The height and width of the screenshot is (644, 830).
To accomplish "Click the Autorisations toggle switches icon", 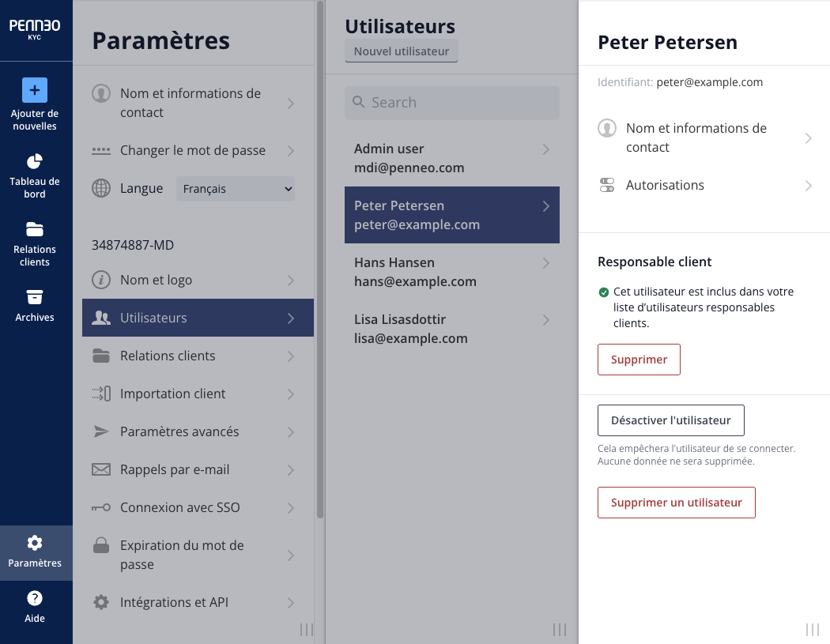I will [x=606, y=185].
